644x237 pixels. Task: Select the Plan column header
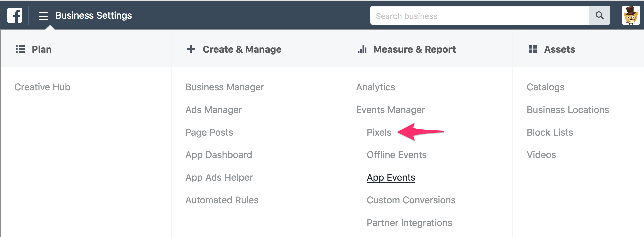click(42, 49)
